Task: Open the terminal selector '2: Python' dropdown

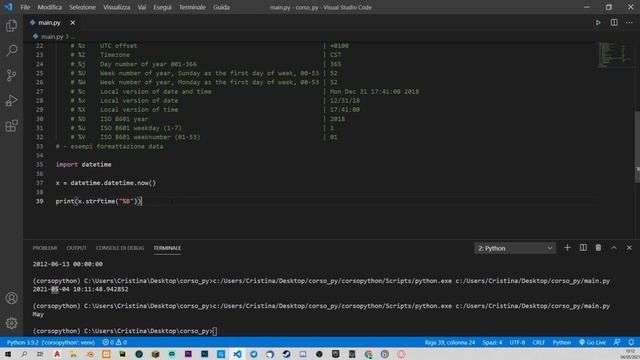Action: (515, 248)
